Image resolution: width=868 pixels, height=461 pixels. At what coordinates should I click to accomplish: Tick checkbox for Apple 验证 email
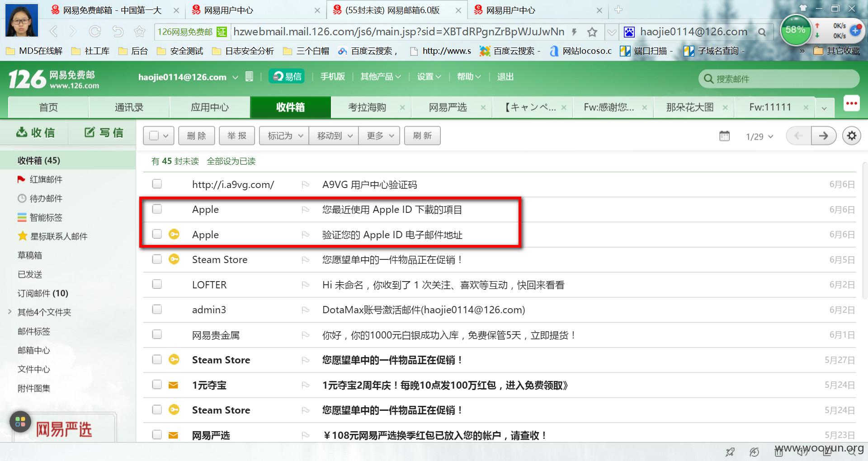[x=157, y=234]
